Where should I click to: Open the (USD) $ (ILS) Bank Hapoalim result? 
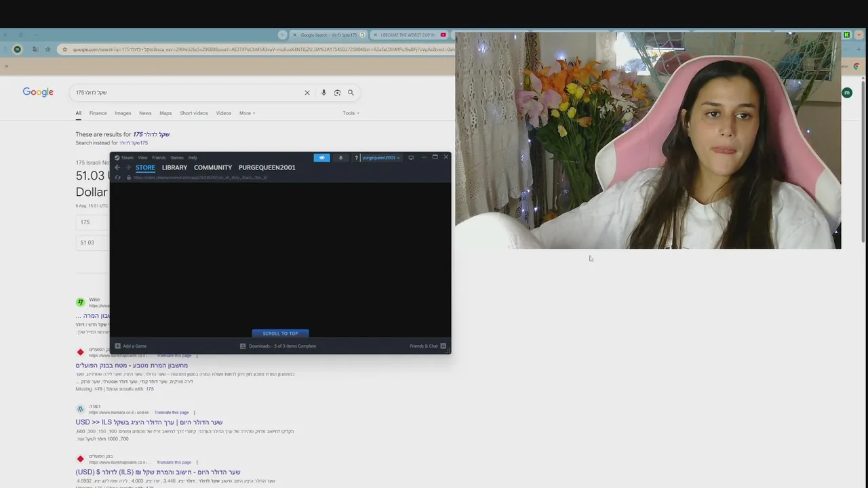point(158,472)
